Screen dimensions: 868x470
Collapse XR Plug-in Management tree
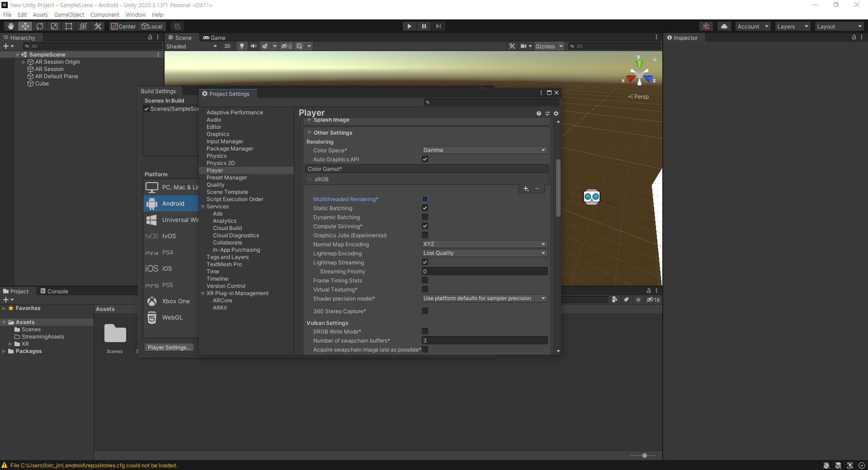click(203, 293)
